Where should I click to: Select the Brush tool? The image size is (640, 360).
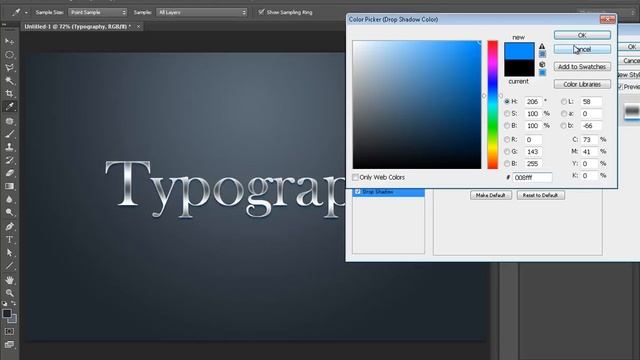(9, 134)
